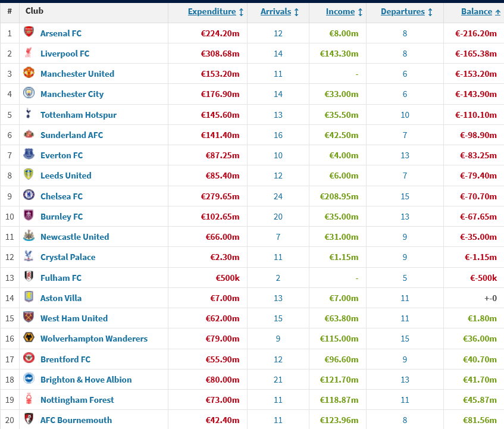Click the West Ham United club crest

(x=29, y=317)
